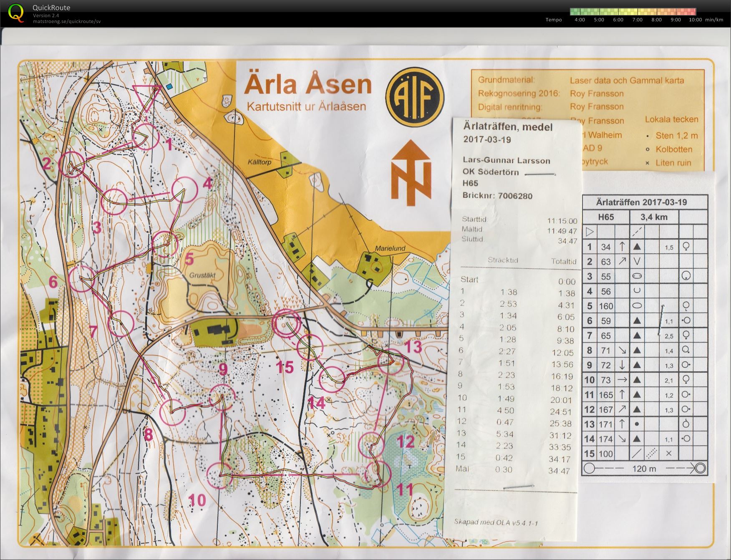Click the 120 m finish row
Screen dimensions: 731x560
(x=645, y=468)
